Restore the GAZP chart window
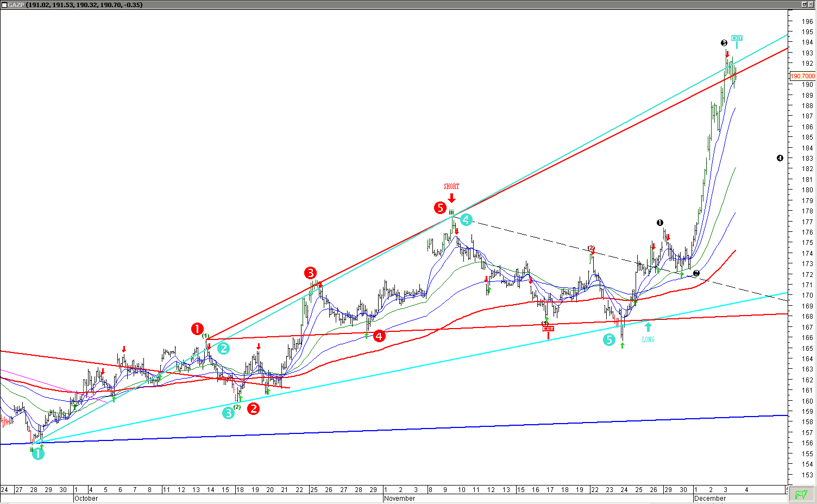The width and height of the screenshot is (817, 504). click(805, 4)
